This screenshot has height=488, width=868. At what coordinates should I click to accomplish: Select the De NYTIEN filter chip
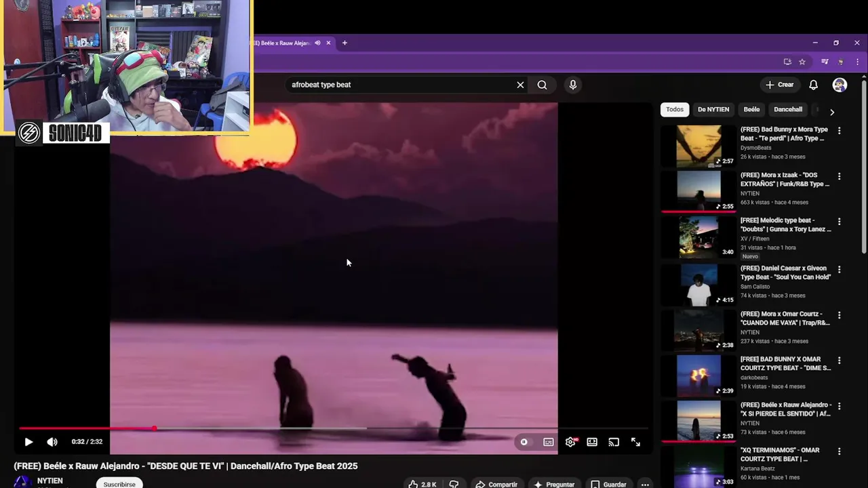(713, 109)
